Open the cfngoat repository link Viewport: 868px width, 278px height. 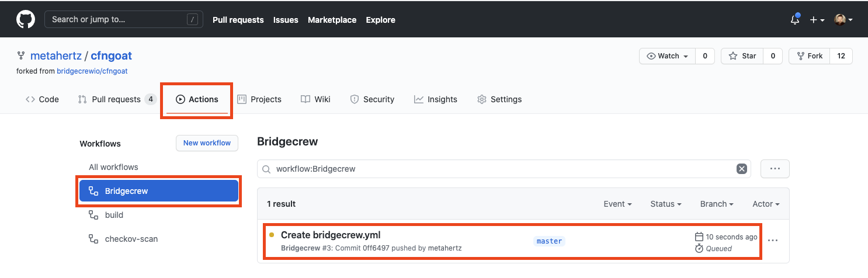[x=112, y=56]
